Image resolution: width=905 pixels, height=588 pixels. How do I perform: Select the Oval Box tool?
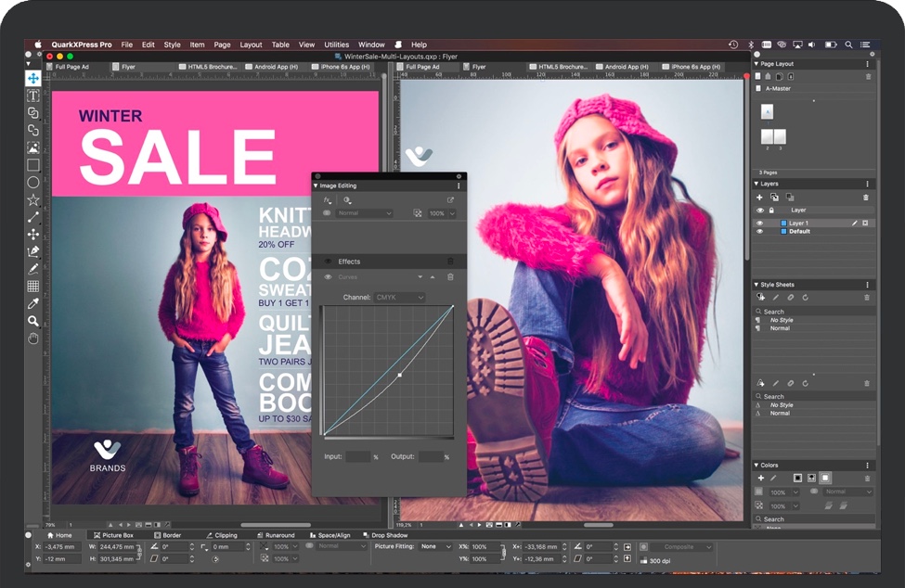pyautogui.click(x=33, y=183)
